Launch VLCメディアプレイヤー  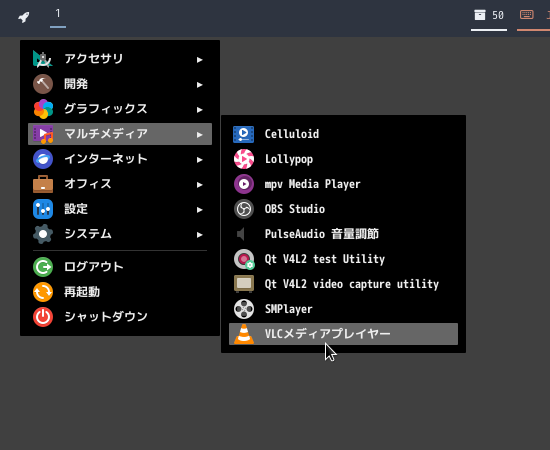point(343,334)
